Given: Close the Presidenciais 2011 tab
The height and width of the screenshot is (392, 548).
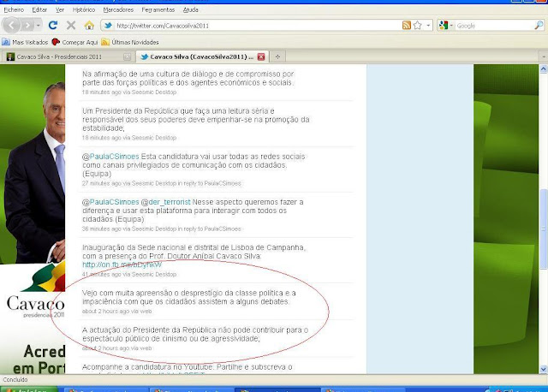Looking at the screenshot, I should click(127, 56).
